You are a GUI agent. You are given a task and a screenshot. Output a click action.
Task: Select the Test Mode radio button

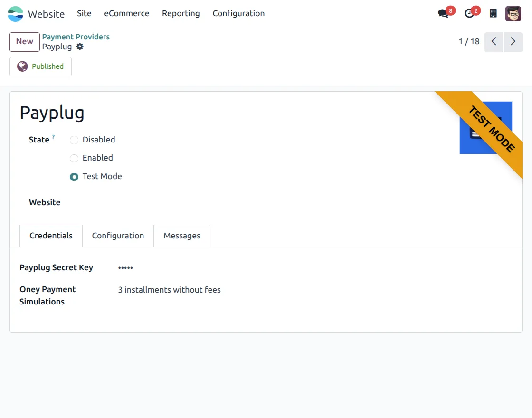pyautogui.click(x=74, y=176)
